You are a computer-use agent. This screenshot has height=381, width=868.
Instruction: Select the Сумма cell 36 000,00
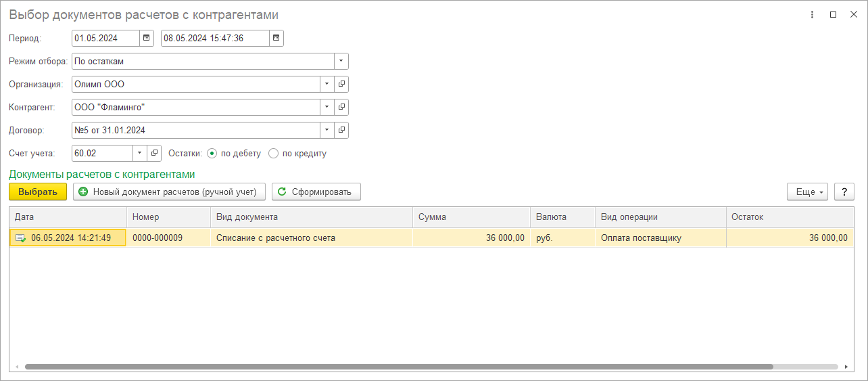click(x=471, y=238)
